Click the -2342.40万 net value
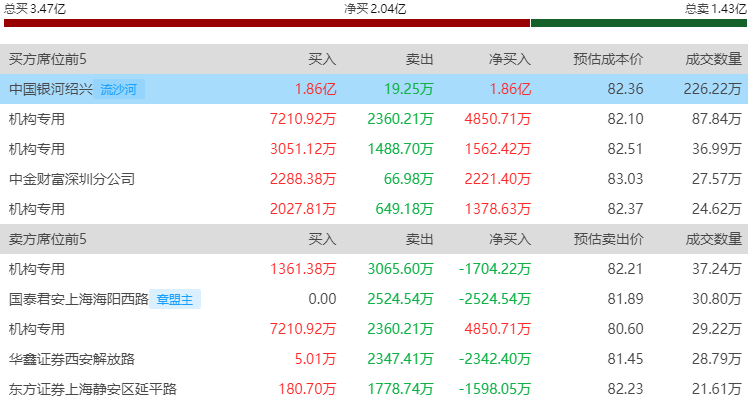 tap(495, 359)
